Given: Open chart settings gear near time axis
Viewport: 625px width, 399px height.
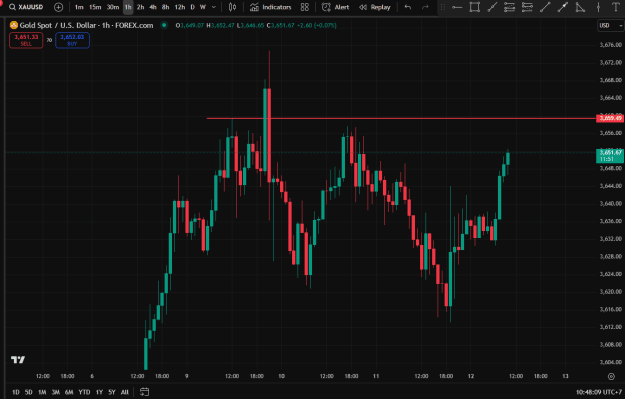Looking at the screenshot, I should (611, 376).
